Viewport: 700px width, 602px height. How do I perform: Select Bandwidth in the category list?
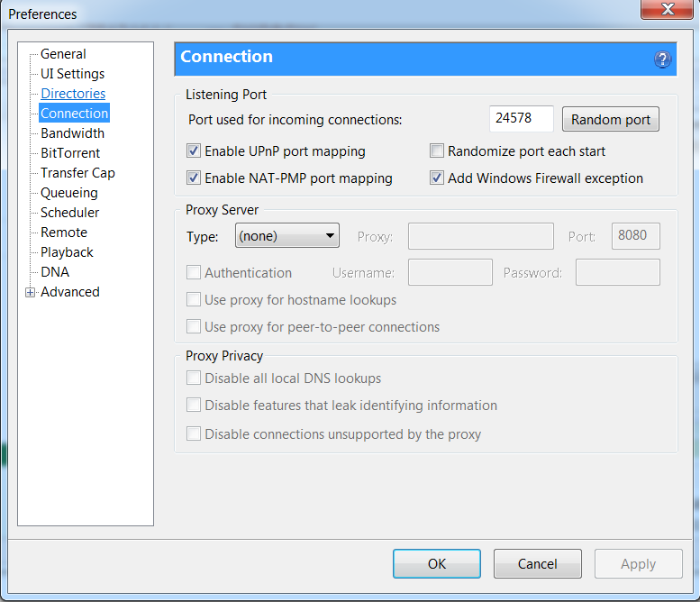tap(72, 133)
